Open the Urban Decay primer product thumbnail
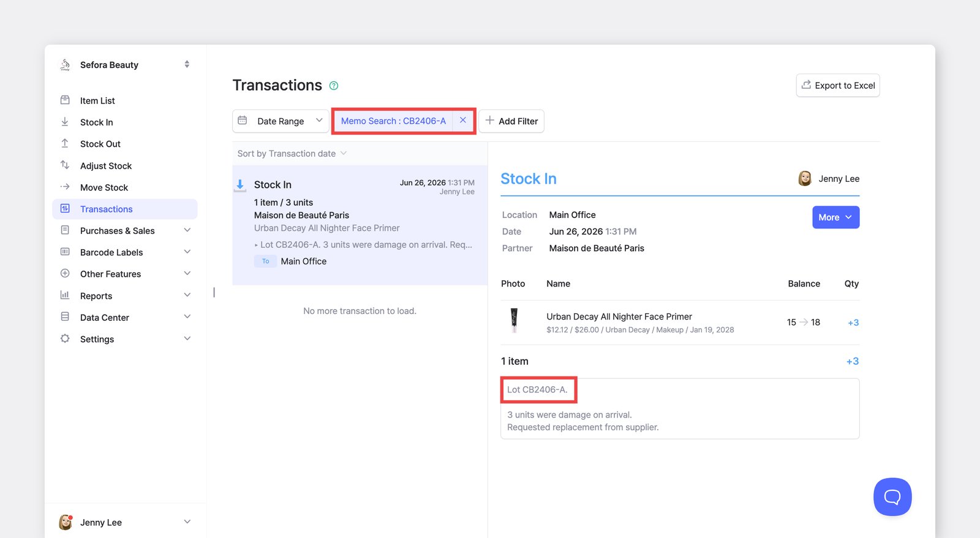The image size is (980, 538). (514, 321)
